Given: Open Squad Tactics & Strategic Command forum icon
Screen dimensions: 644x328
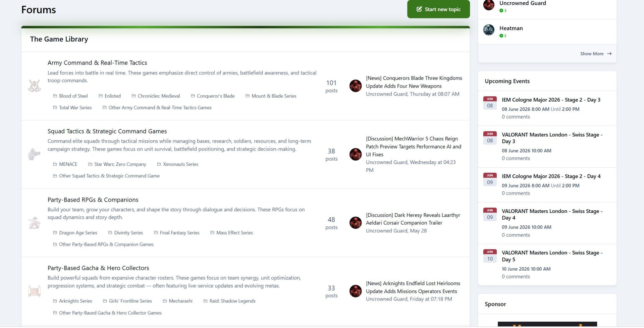Looking at the screenshot, I should pyautogui.click(x=34, y=154).
